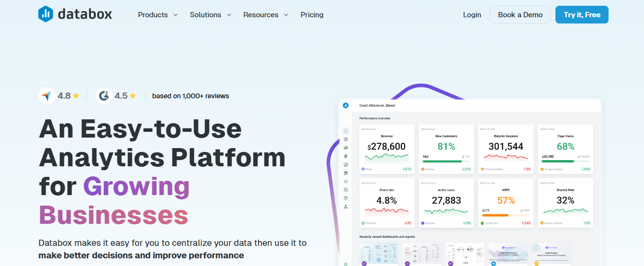The image size is (644, 266).
Task: Click the 68% Page Views value
Action: pos(565,147)
